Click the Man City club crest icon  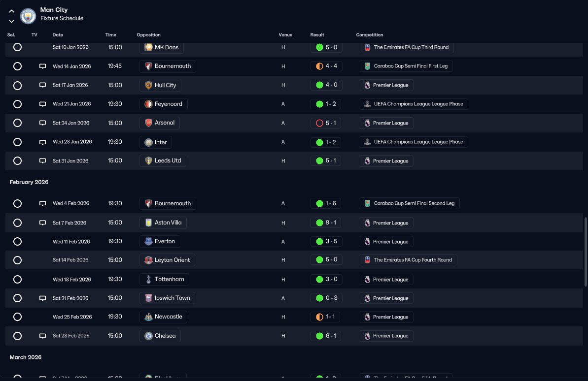28,16
